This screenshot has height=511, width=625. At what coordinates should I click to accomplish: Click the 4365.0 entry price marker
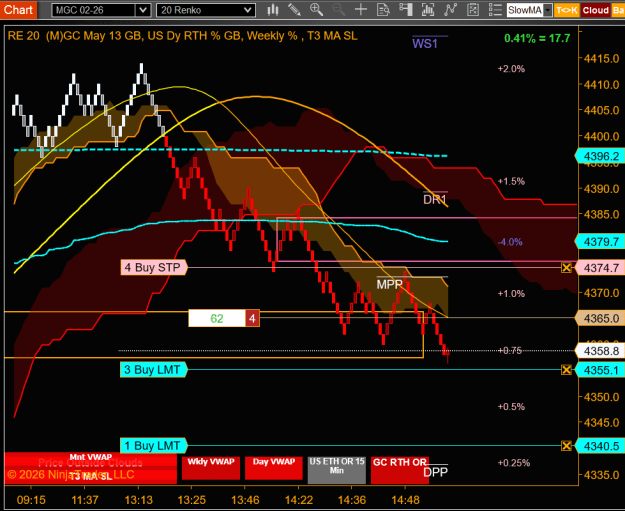599,318
